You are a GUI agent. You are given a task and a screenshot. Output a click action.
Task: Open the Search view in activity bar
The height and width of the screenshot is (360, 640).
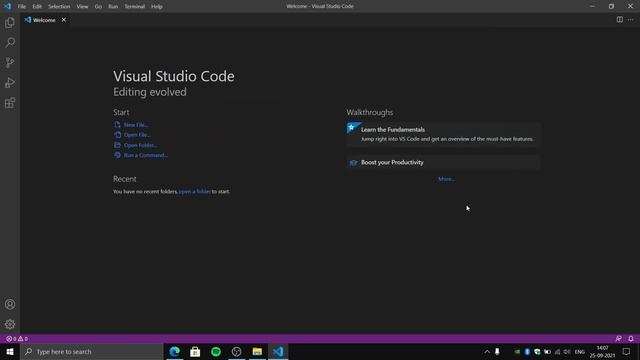(x=10, y=42)
